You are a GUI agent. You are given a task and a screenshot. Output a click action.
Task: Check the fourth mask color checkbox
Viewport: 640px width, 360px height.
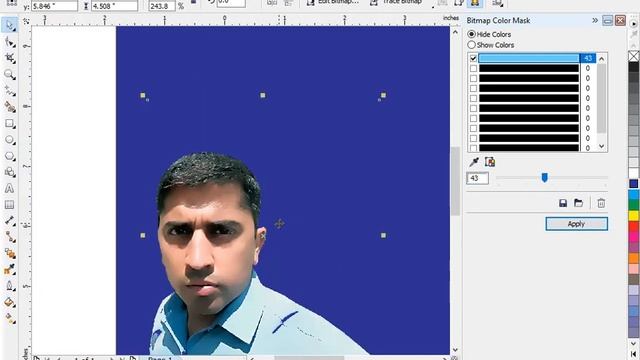coord(473,88)
